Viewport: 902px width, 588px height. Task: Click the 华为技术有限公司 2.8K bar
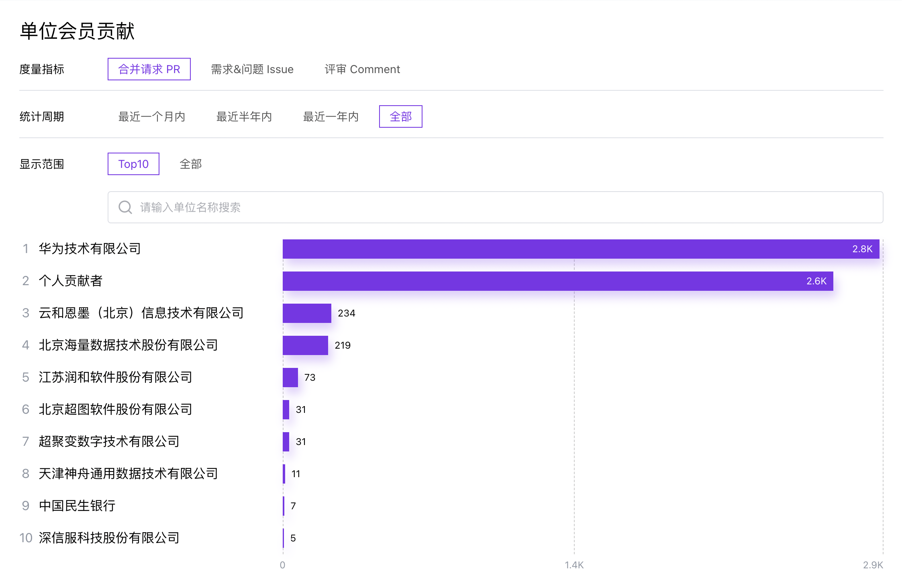pyautogui.click(x=580, y=249)
